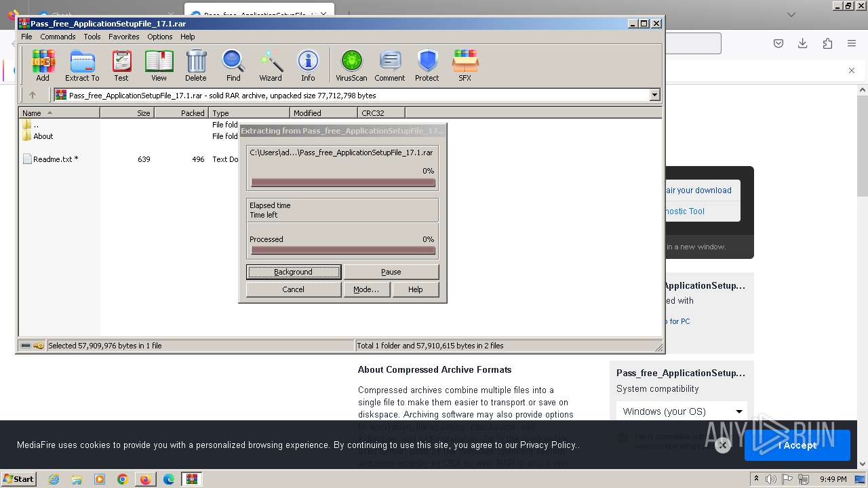Sort list by Modified column
The image size is (868, 488).
(x=323, y=113)
